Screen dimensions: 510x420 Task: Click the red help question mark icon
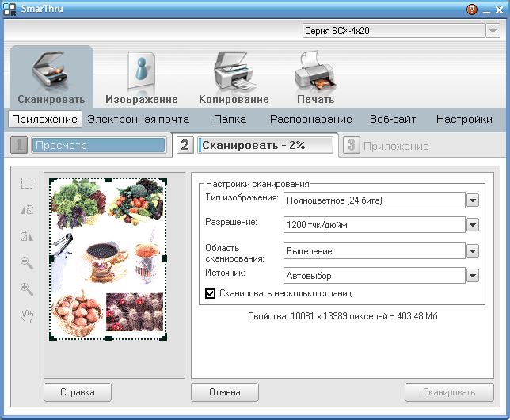472,10
